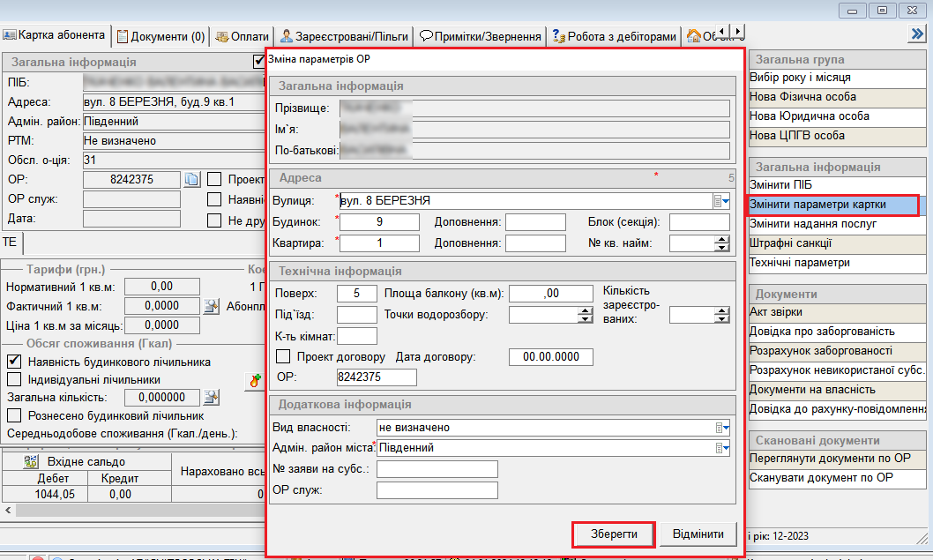
Task: Uncheck Наявність будинкового лічильника
Action: point(13,362)
